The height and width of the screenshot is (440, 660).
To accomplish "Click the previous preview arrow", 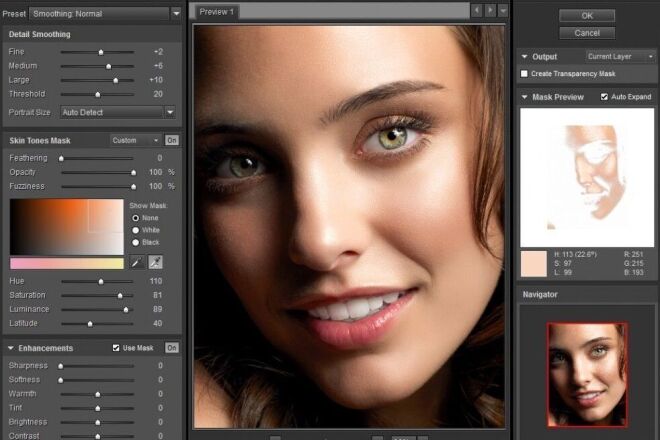I will pyautogui.click(x=477, y=10).
